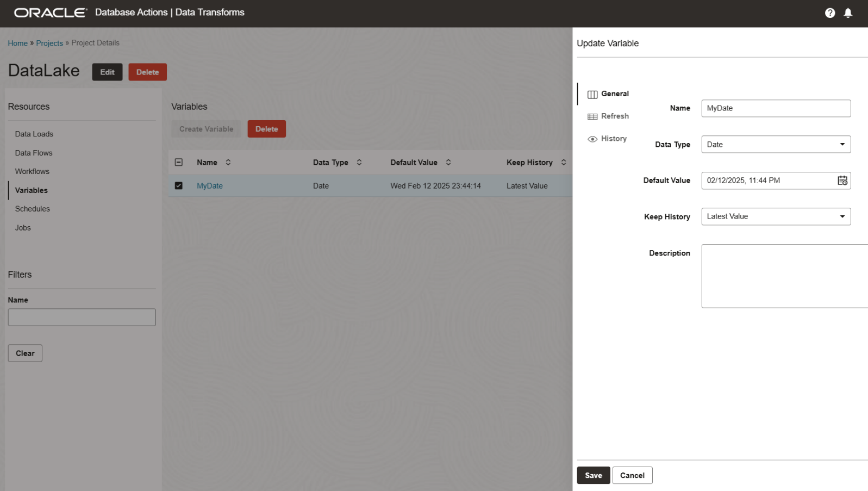Sort the table by Name column
868x491 pixels.
pyautogui.click(x=228, y=162)
